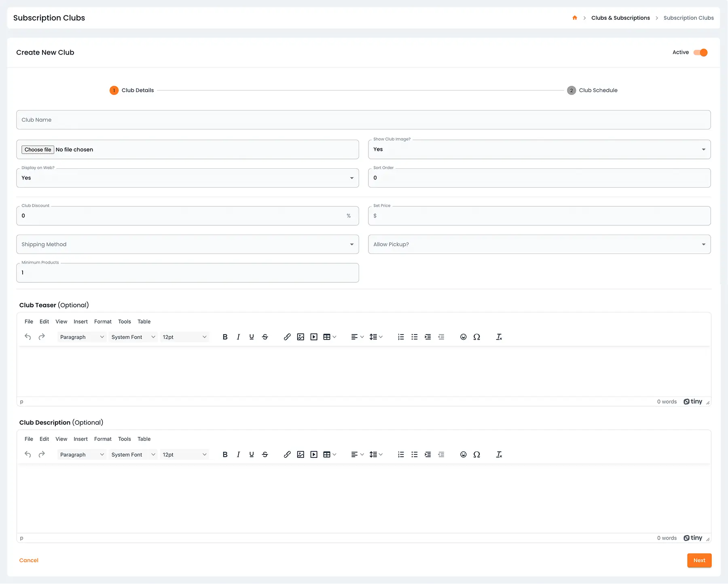Decrease indent in Club Teaser editor
728x584 pixels.
pos(441,337)
